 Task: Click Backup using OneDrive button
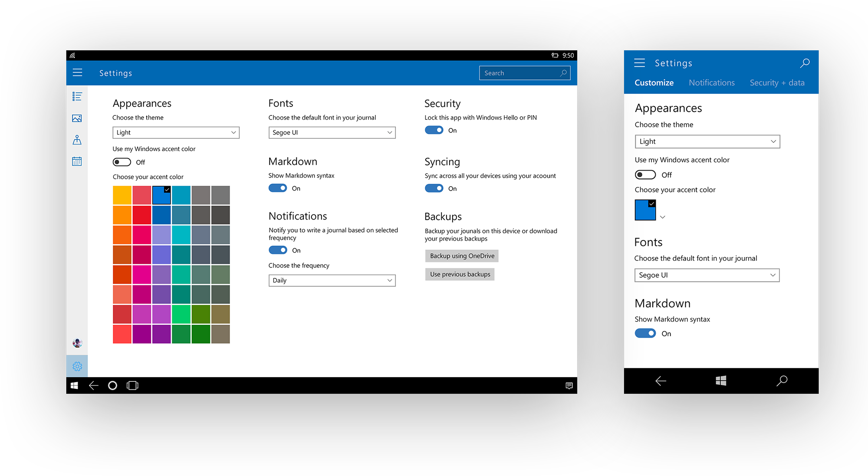462,256
